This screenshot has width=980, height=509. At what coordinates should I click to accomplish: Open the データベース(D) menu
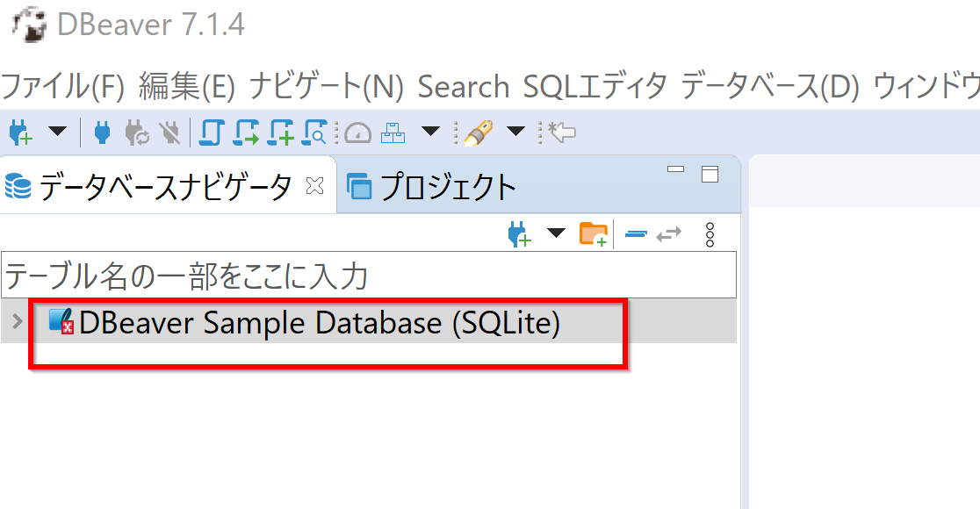(769, 86)
